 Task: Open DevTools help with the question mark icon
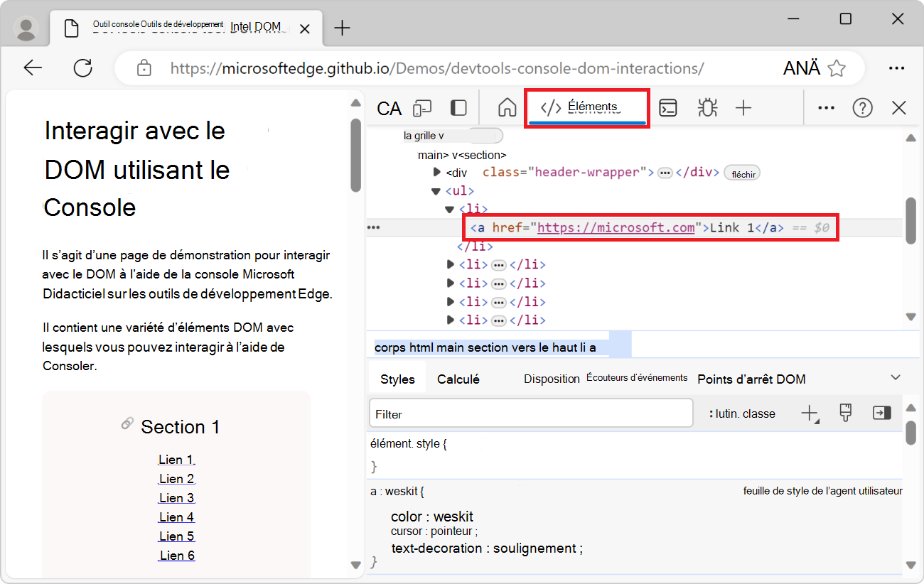(x=862, y=108)
